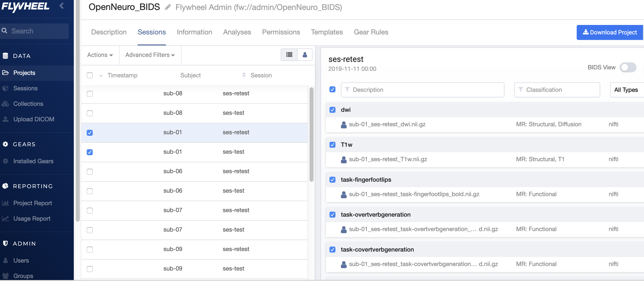644x281 pixels.
Task: Click person icon beside sub-01_ses-retest_T1w.nii.gz
Action: click(344, 160)
